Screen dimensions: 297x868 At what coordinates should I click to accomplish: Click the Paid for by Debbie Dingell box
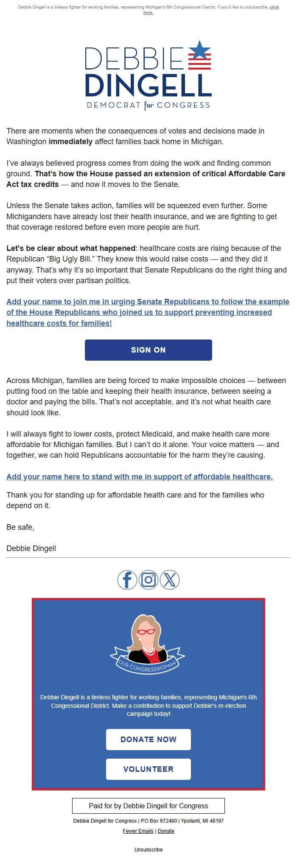click(148, 806)
